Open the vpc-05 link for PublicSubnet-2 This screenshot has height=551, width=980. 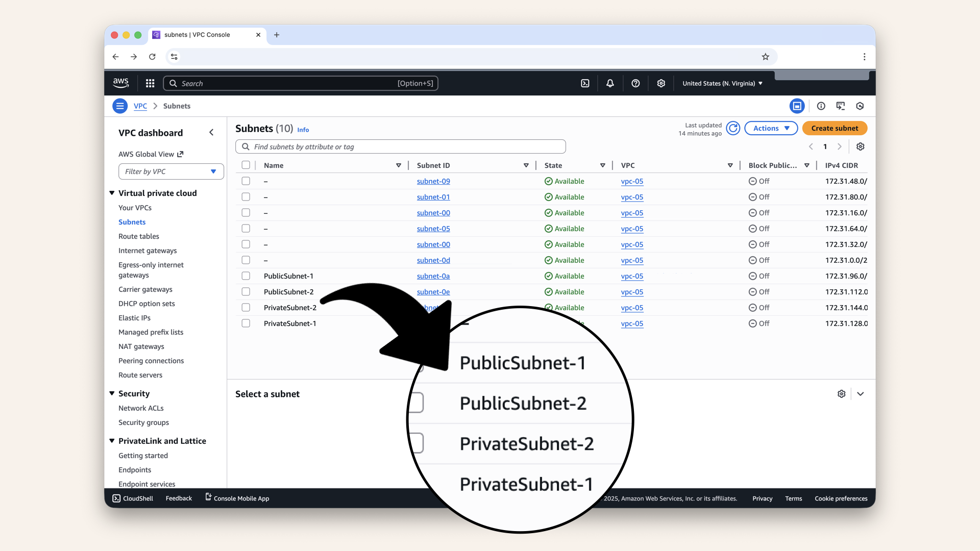[x=632, y=292]
